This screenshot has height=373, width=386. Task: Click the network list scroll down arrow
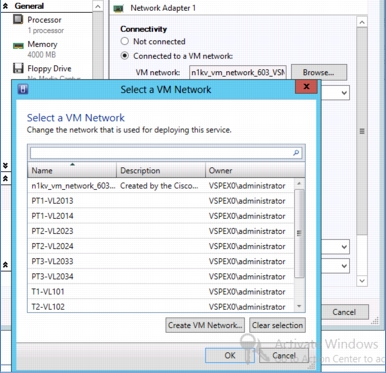(299, 306)
